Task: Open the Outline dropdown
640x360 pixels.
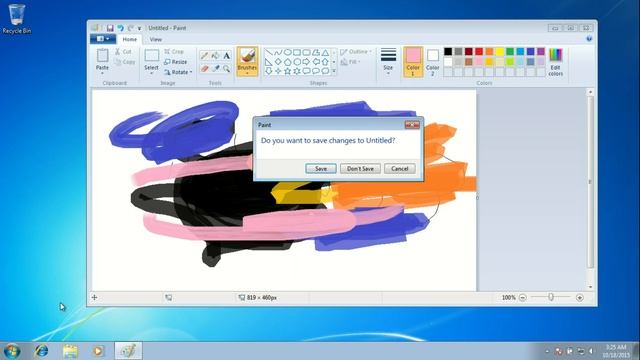Action: pyautogui.click(x=356, y=52)
